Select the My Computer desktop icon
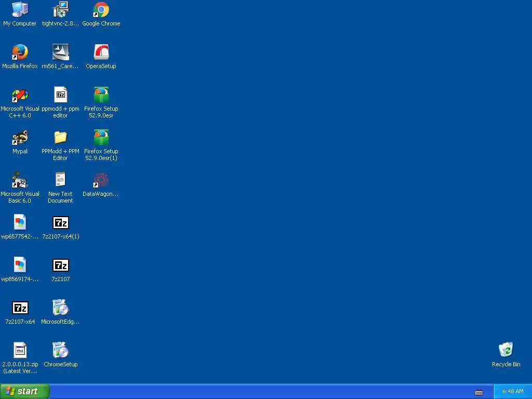This screenshot has width=532, height=399. click(x=20, y=10)
